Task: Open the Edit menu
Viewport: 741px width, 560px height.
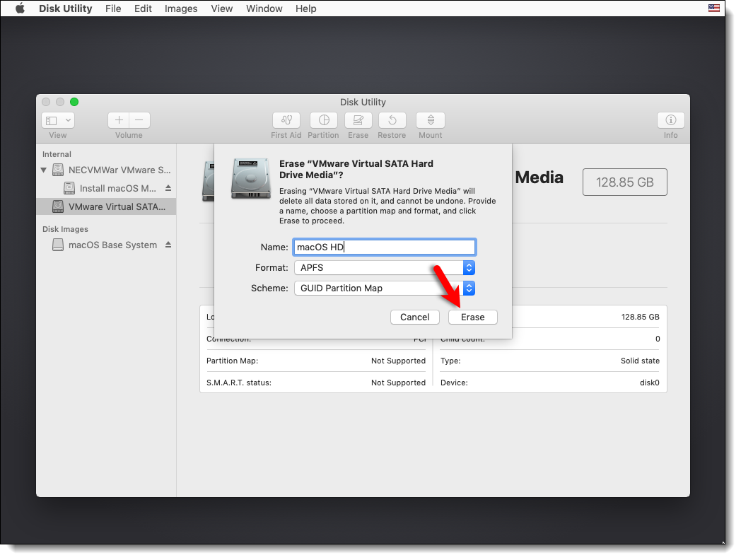Action: pos(143,8)
